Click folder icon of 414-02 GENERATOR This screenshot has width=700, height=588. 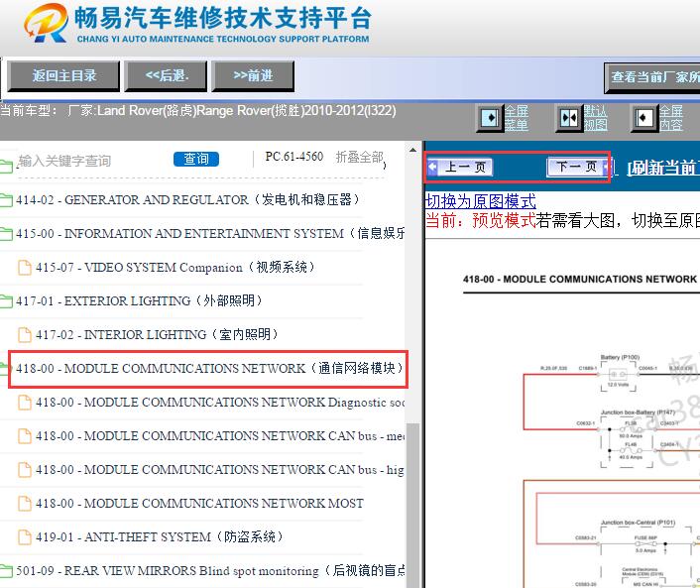[6, 200]
